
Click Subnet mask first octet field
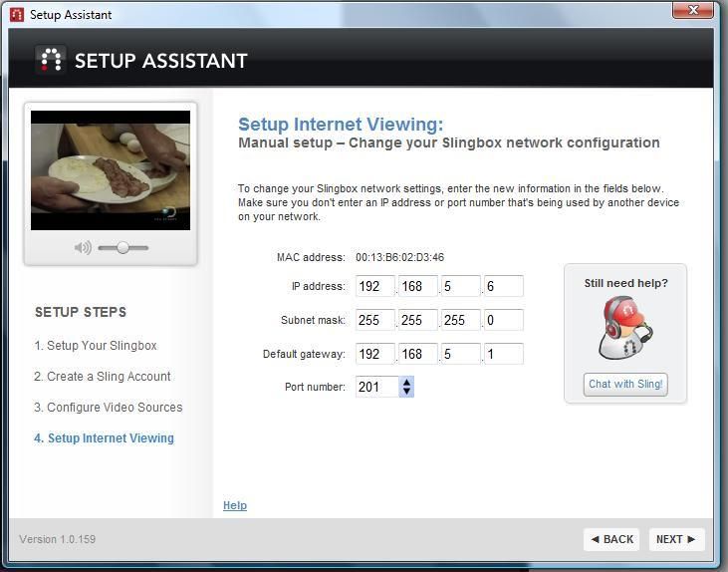375,320
